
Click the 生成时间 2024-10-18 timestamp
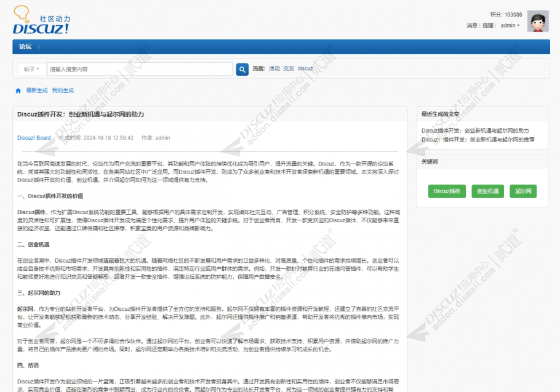click(x=96, y=138)
